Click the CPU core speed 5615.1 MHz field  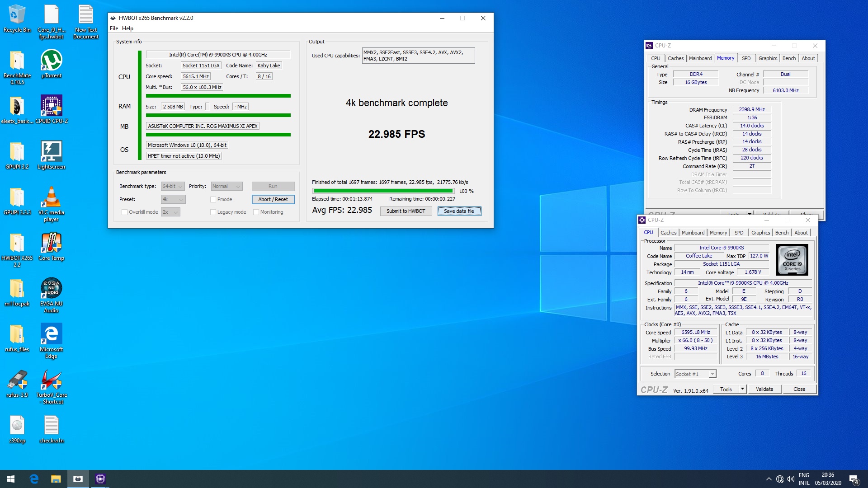[195, 76]
